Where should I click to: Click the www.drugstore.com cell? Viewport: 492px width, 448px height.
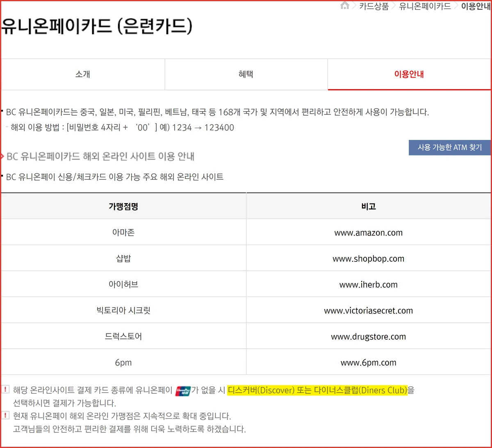click(369, 336)
